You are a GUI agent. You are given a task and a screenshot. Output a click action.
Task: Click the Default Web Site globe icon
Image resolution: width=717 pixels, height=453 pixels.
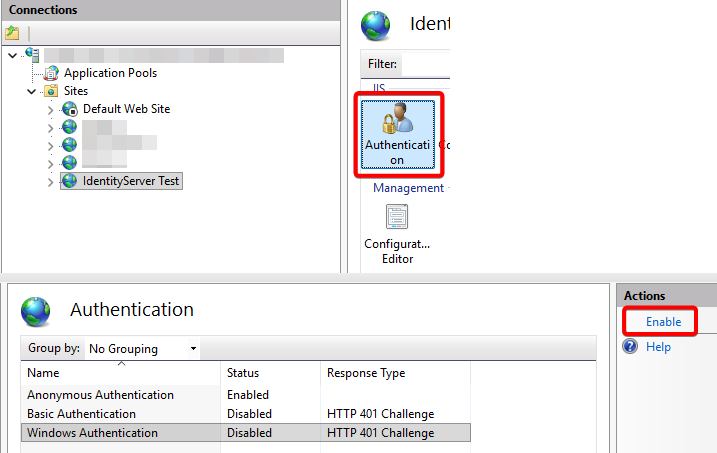[70, 109]
